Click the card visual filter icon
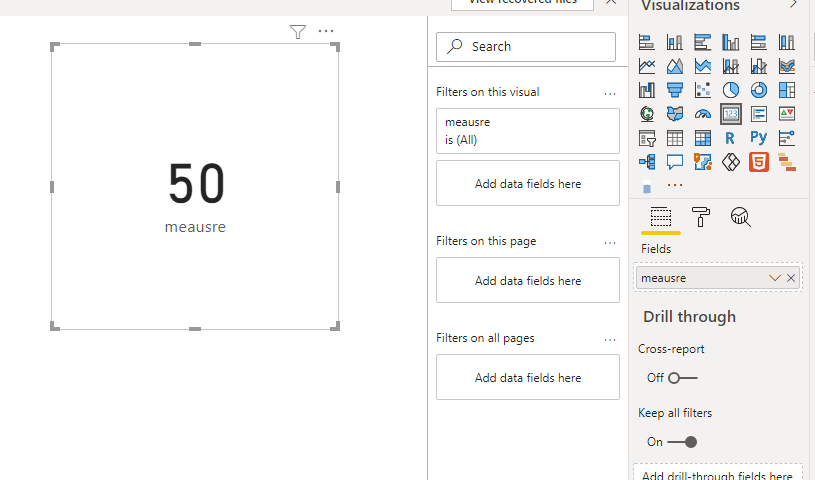The width and height of the screenshot is (815, 480). (298, 32)
